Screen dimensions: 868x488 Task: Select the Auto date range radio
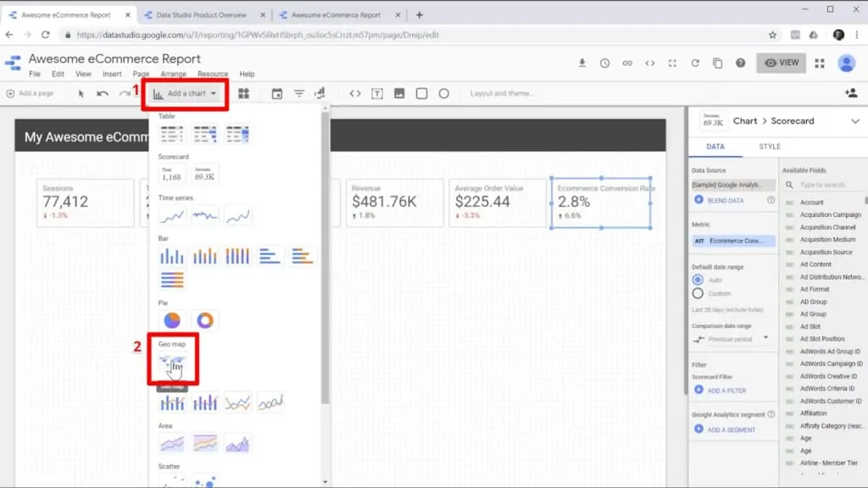(x=698, y=280)
